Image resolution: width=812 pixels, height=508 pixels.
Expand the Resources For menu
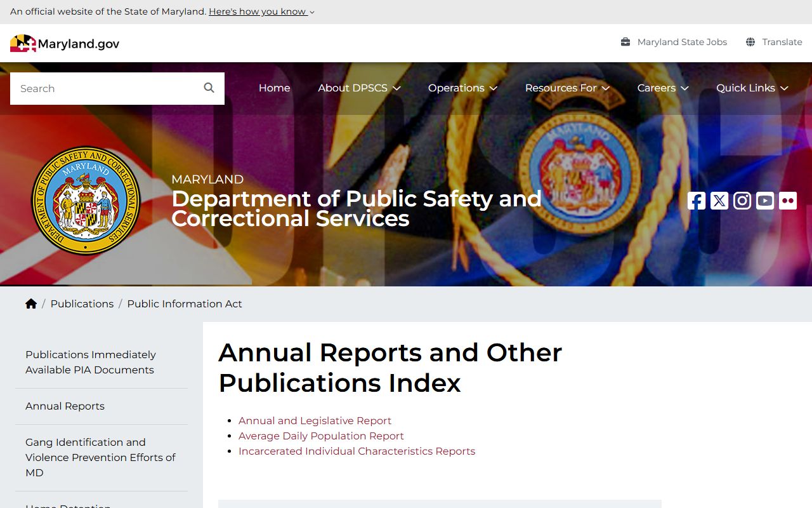[567, 88]
